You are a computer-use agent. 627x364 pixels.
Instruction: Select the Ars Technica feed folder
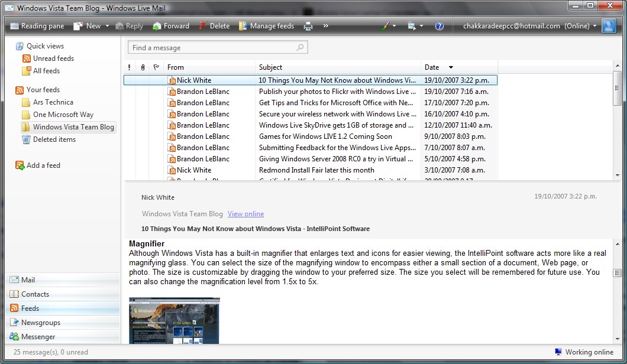(x=53, y=102)
